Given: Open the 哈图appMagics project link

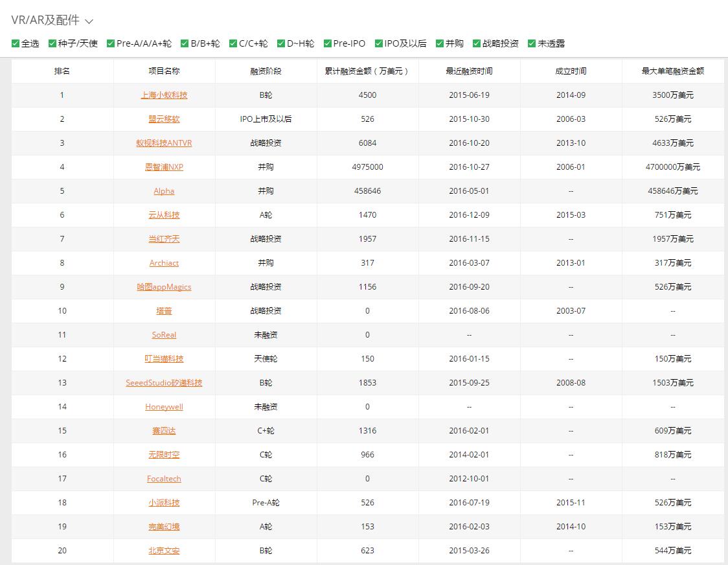Looking at the screenshot, I should [x=164, y=287].
